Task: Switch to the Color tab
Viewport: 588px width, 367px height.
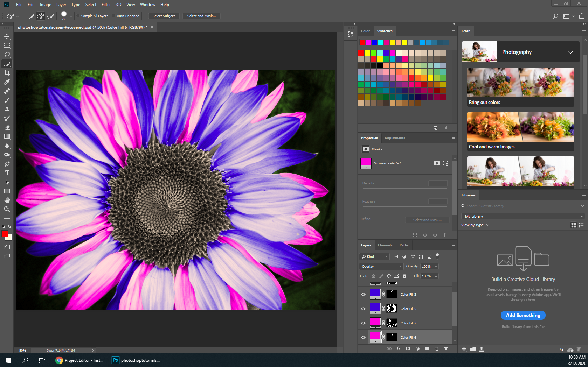Action: pyautogui.click(x=365, y=31)
